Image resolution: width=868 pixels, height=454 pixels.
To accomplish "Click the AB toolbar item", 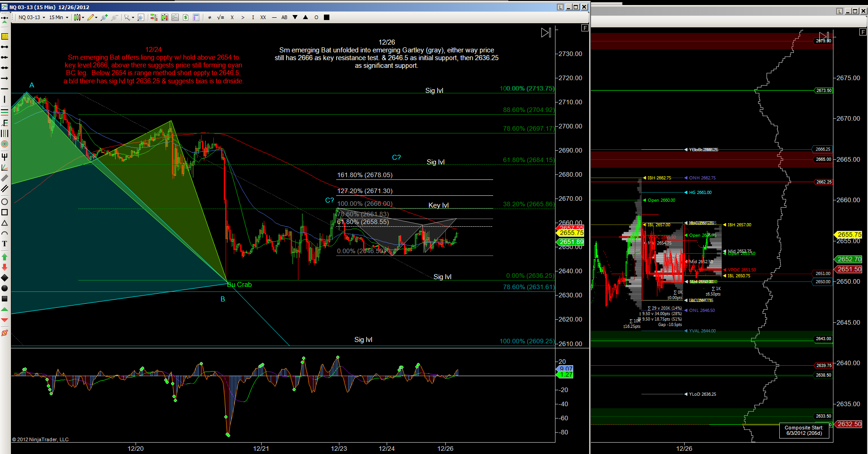I will (284, 18).
